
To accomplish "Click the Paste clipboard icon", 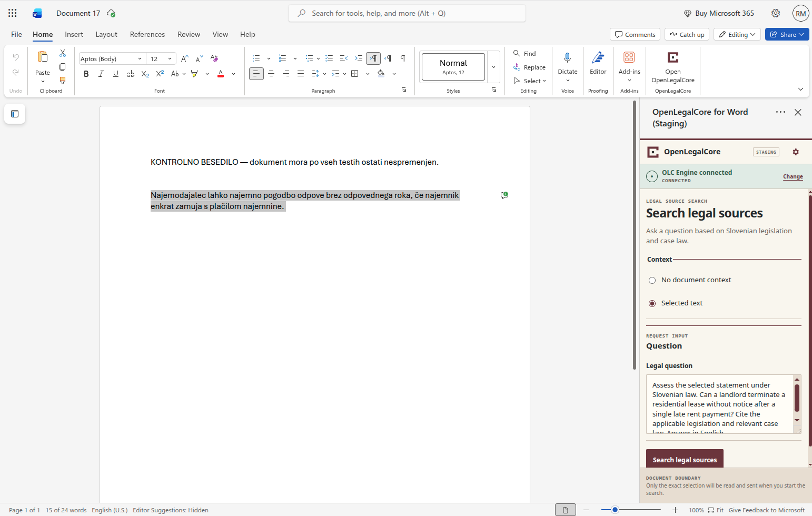I will [43, 57].
